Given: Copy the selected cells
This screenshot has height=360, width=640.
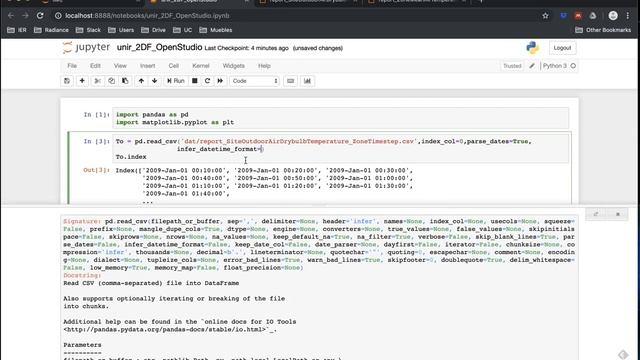Looking at the screenshot, I should (x=111, y=81).
